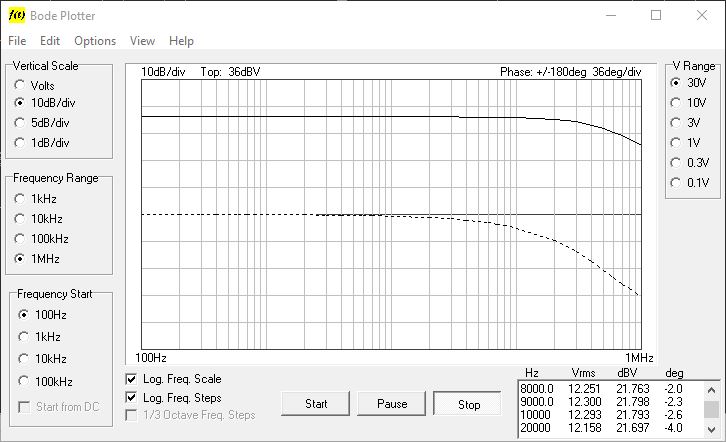Close the Bode Plotter window
Viewport: 726px width, 442px height.
coord(702,15)
